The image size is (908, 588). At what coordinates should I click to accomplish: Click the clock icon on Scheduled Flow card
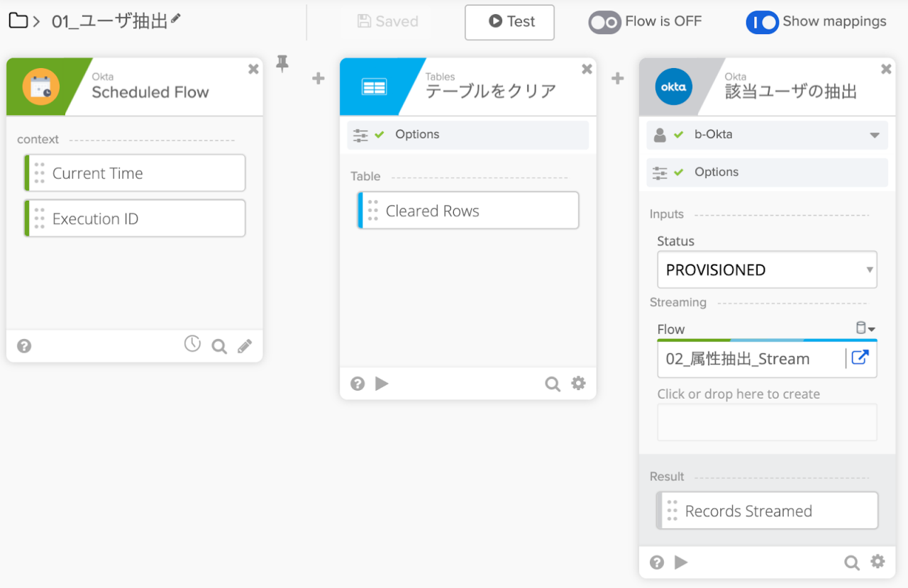[192, 344]
